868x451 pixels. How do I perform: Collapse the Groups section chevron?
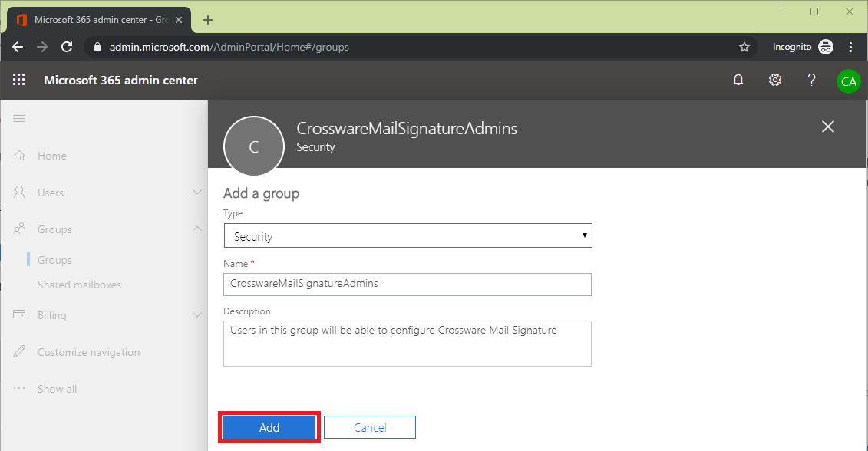point(197,229)
